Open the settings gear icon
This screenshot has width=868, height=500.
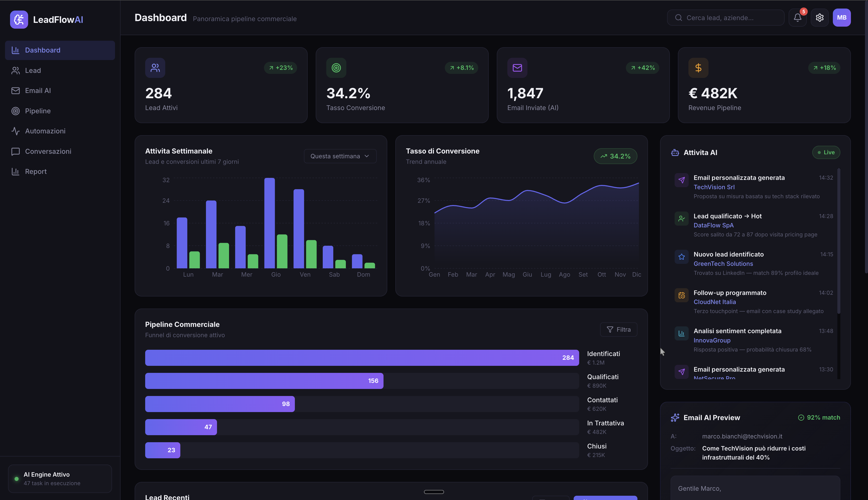pyautogui.click(x=820, y=18)
